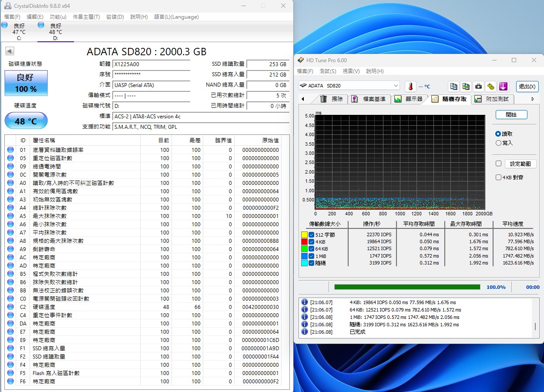This screenshot has height=392, width=544.
Task: Switch to the 檔案基準 tab
Action: point(369,99)
